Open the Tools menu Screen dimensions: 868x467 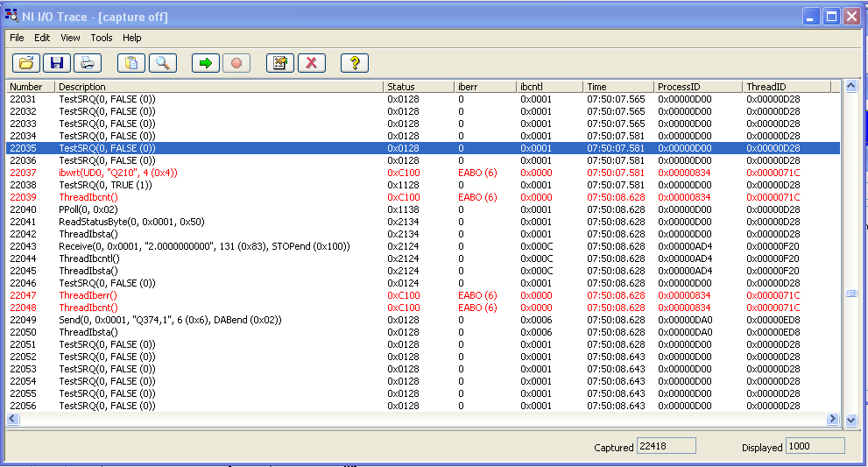click(102, 38)
